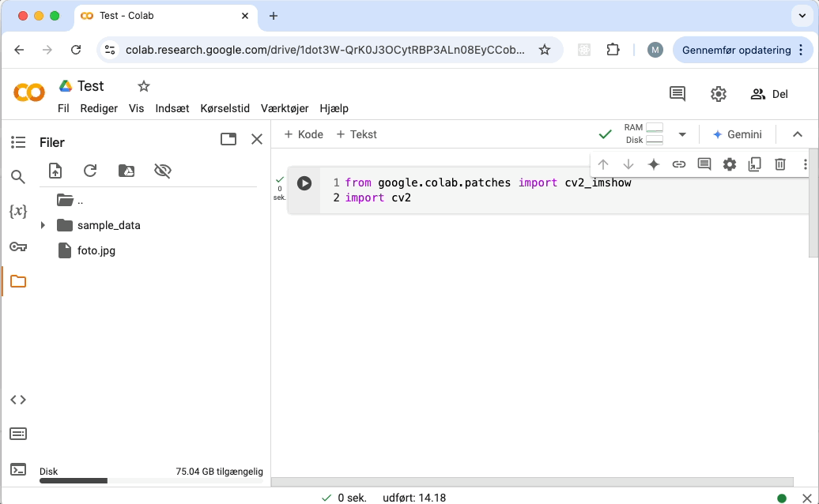Screen dimensions: 819x504
Task: Collapse the notebook header with chevron
Action: pos(798,134)
